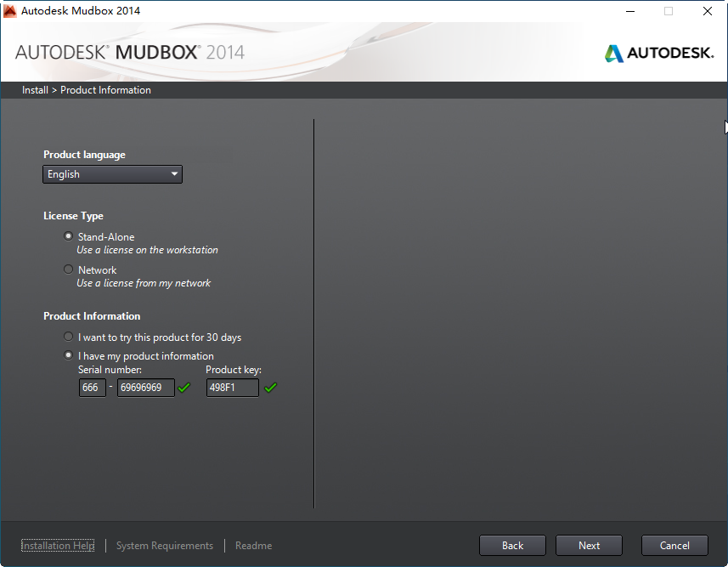
Task: Go to the previous step with Back
Action: (x=512, y=546)
